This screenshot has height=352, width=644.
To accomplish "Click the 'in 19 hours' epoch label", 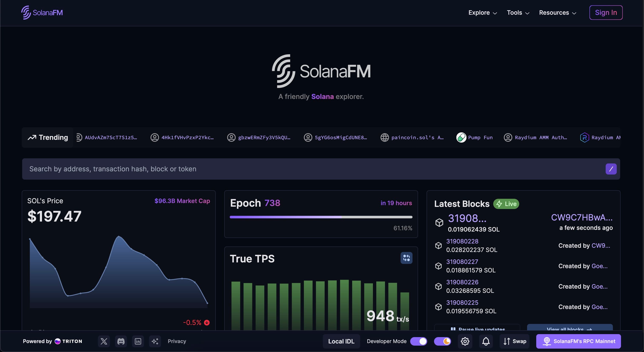I will 396,203.
